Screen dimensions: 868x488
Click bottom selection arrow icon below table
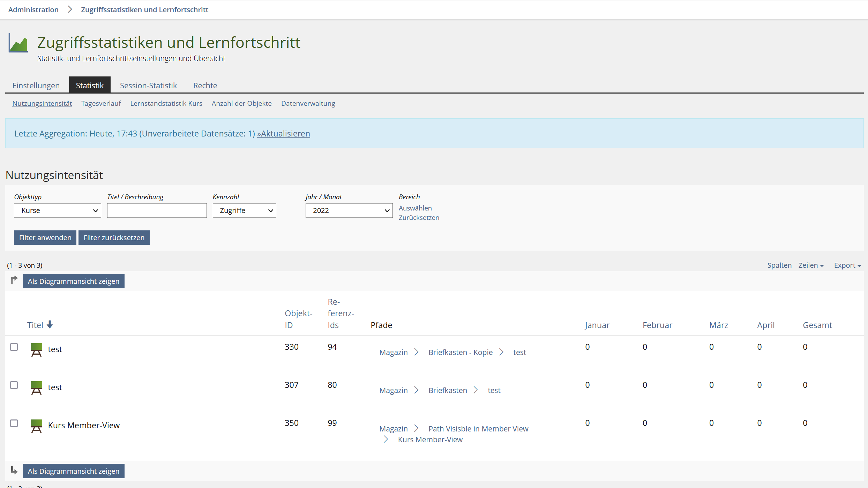click(x=14, y=470)
